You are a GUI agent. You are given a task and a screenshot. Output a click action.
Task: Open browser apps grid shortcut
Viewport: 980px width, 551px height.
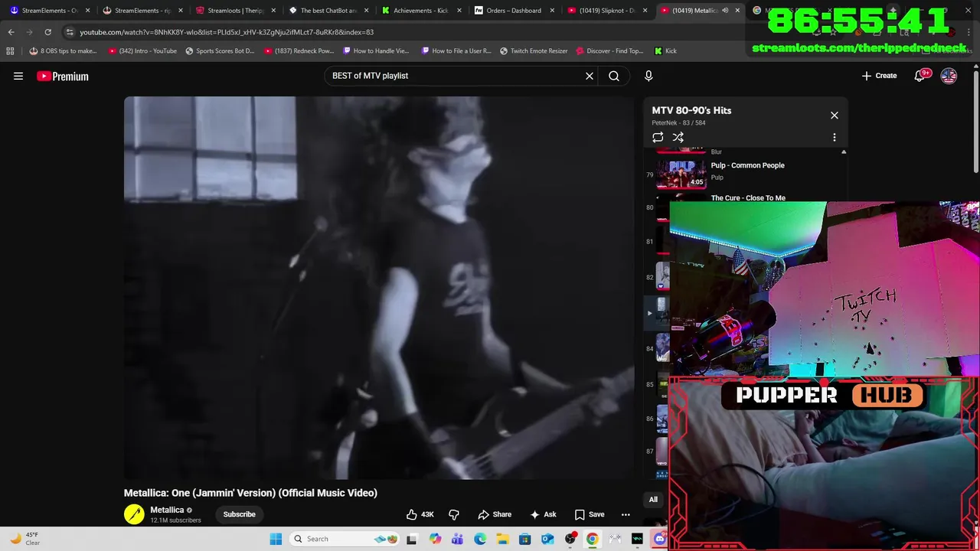(x=10, y=51)
